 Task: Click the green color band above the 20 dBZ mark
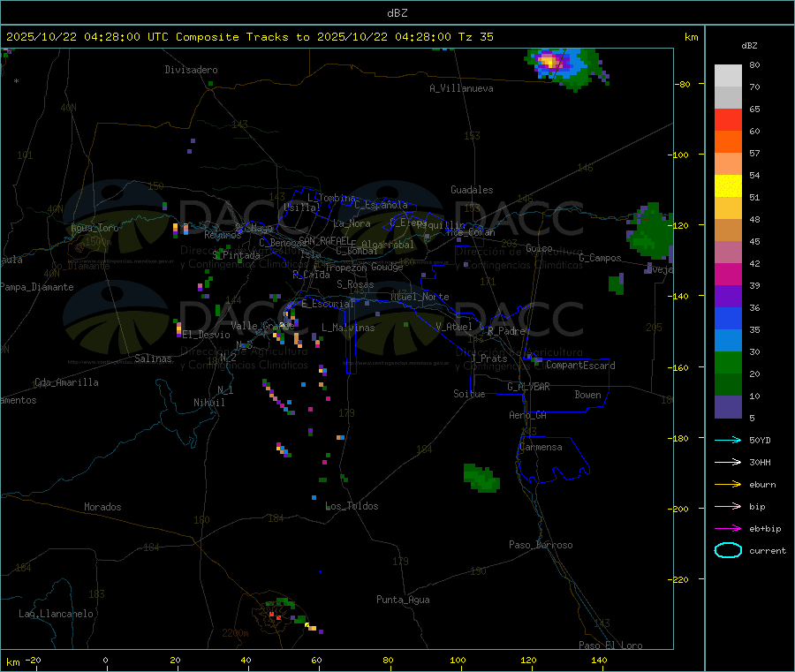[x=728, y=362]
